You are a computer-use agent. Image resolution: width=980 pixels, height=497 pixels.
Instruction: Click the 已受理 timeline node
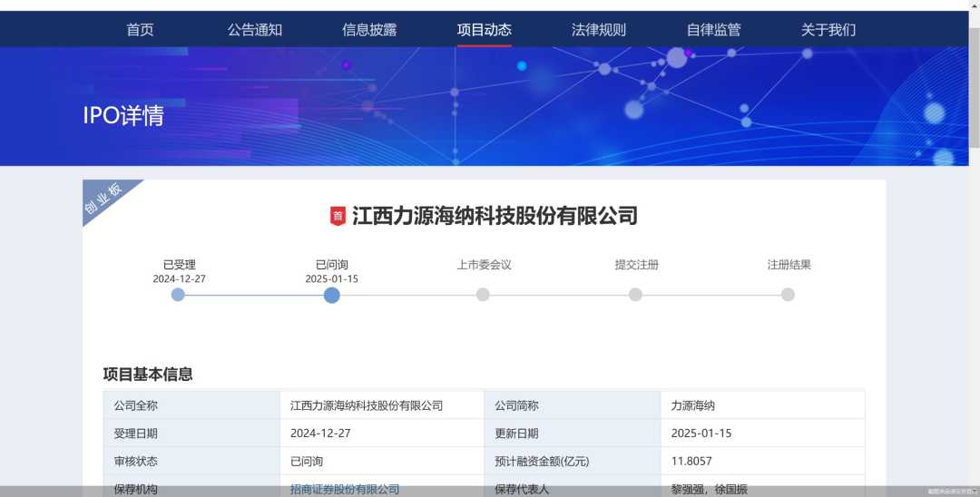tap(178, 295)
